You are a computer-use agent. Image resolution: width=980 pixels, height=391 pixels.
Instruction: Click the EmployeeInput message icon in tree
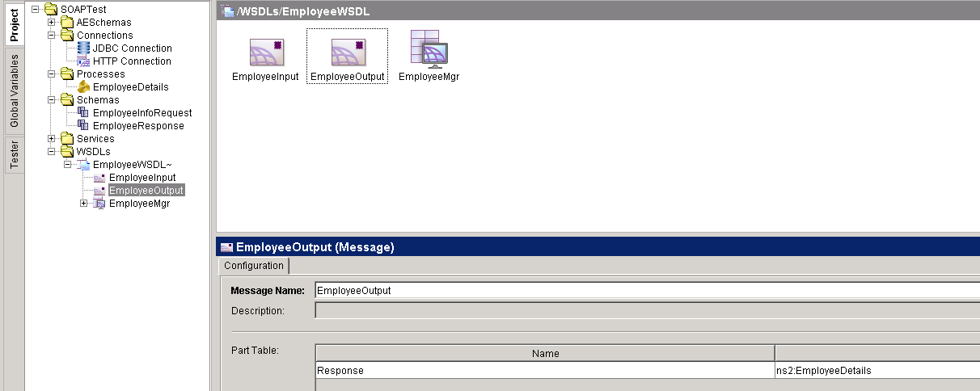(x=99, y=178)
